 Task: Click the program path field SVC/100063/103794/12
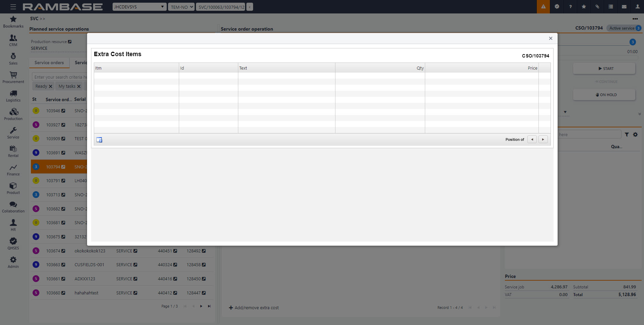[x=221, y=7]
